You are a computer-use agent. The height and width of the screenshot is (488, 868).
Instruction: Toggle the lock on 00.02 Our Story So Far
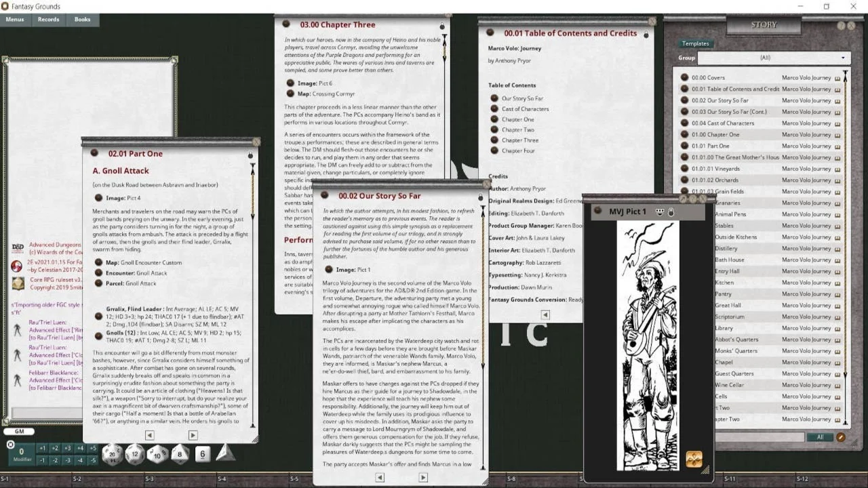pyautogui.click(x=480, y=197)
